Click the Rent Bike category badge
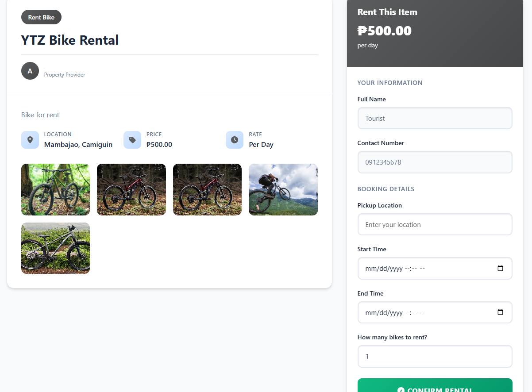This screenshot has width=532, height=392. pyautogui.click(x=41, y=17)
